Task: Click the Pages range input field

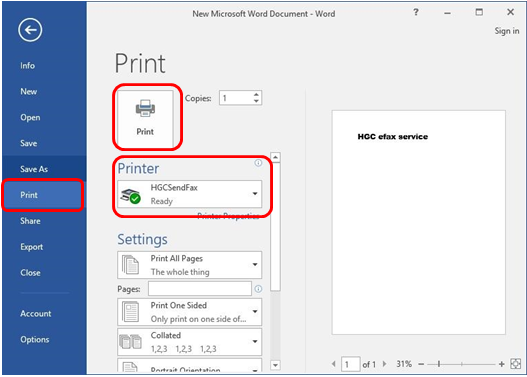Action: pyautogui.click(x=200, y=289)
